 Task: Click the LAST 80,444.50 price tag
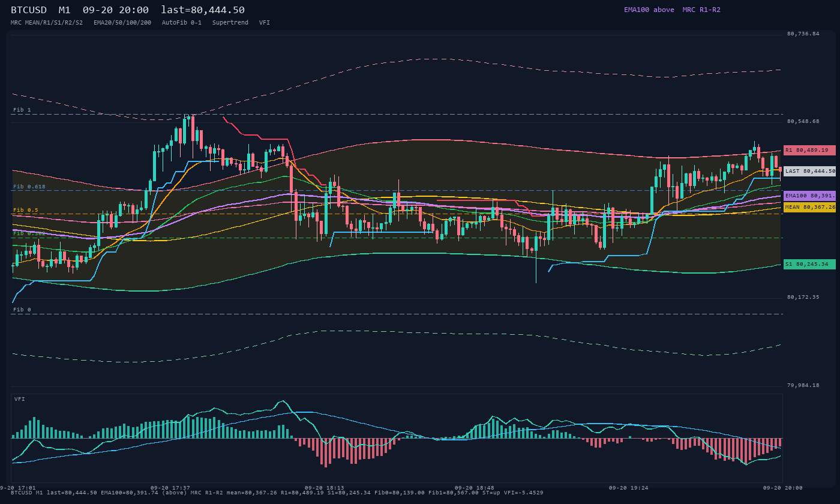point(809,171)
